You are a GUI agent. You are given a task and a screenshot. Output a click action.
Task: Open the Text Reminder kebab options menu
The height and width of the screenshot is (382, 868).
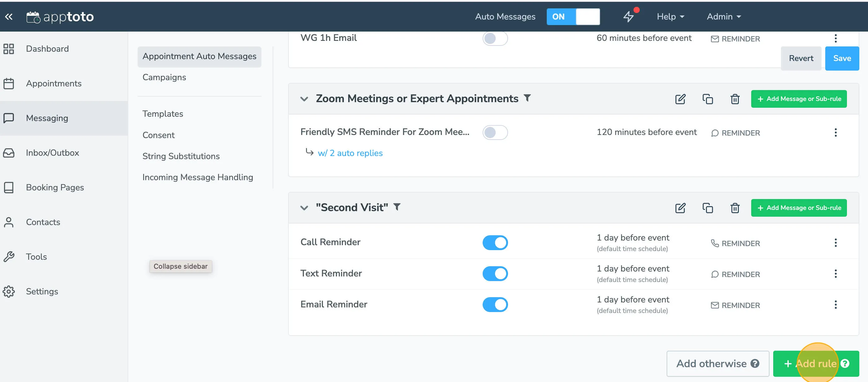click(836, 274)
